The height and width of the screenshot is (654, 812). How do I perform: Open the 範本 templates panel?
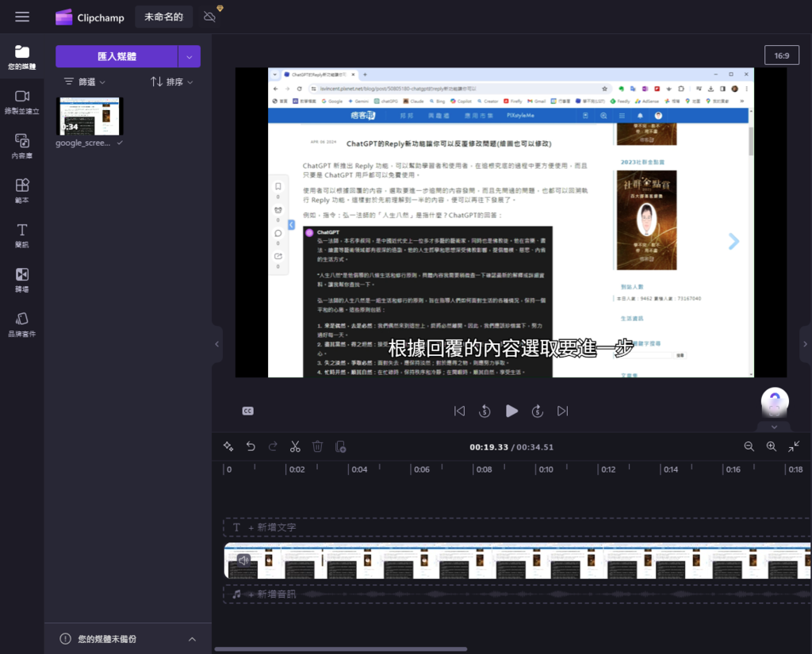(21, 190)
